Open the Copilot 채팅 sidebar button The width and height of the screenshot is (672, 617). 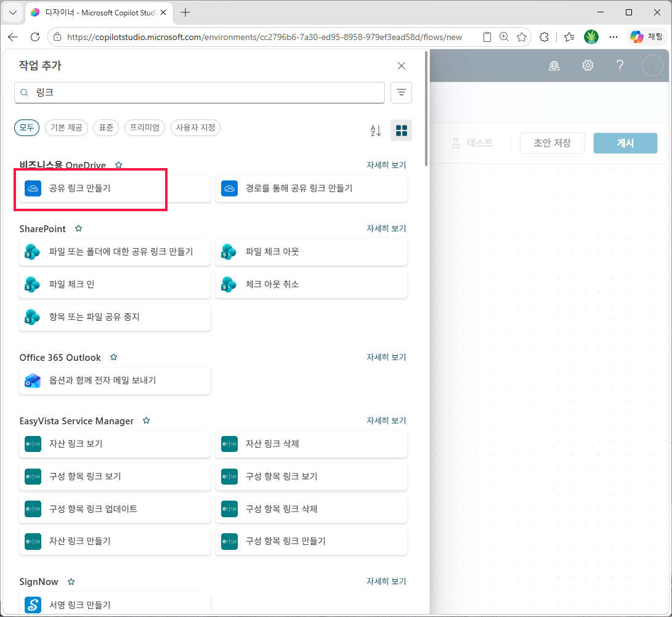[x=646, y=38]
